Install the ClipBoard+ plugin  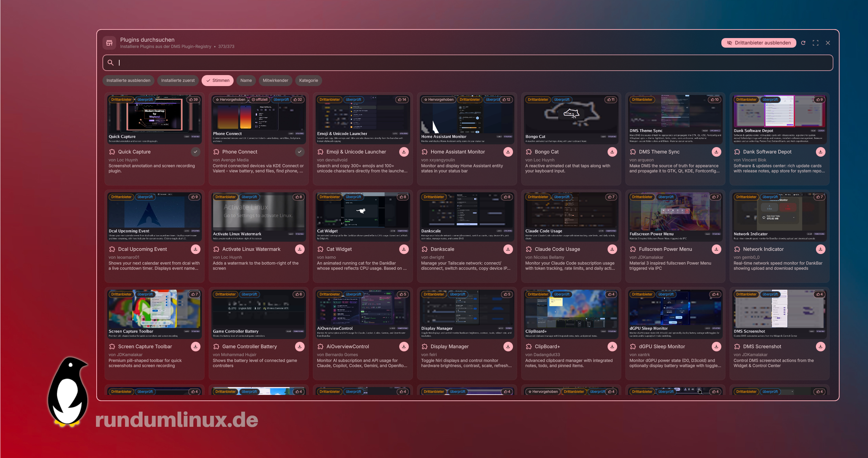click(x=612, y=347)
